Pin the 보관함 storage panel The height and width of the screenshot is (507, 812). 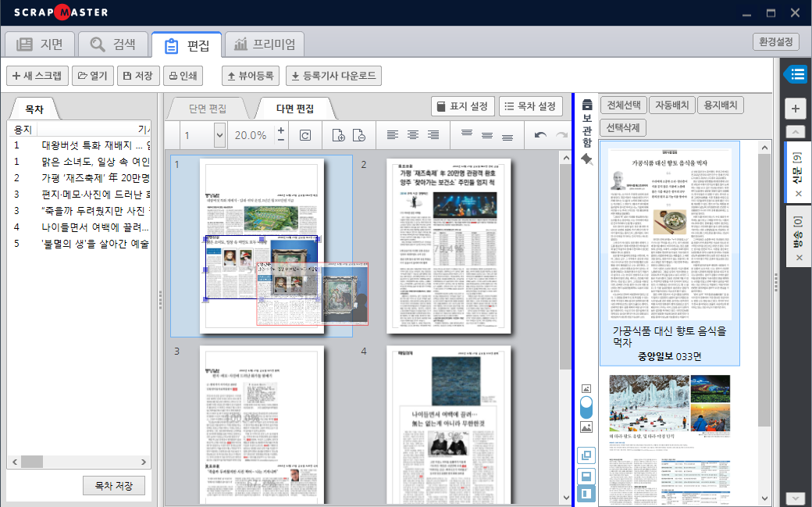[x=586, y=159]
